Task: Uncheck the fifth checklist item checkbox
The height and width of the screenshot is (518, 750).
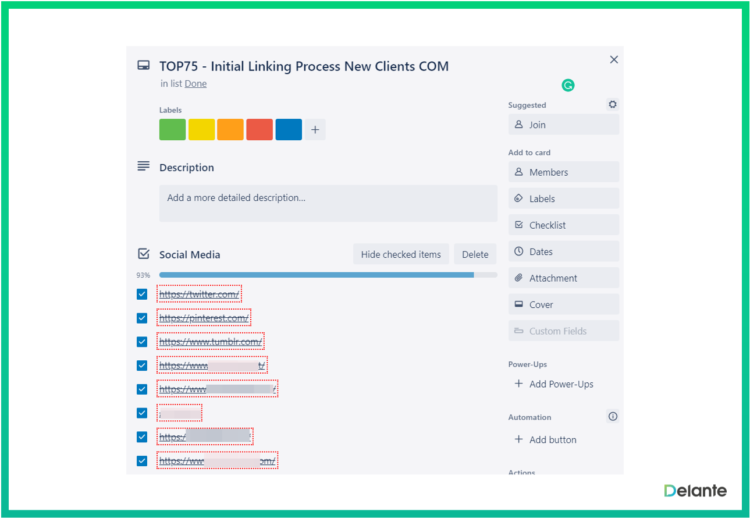Action: click(x=142, y=389)
